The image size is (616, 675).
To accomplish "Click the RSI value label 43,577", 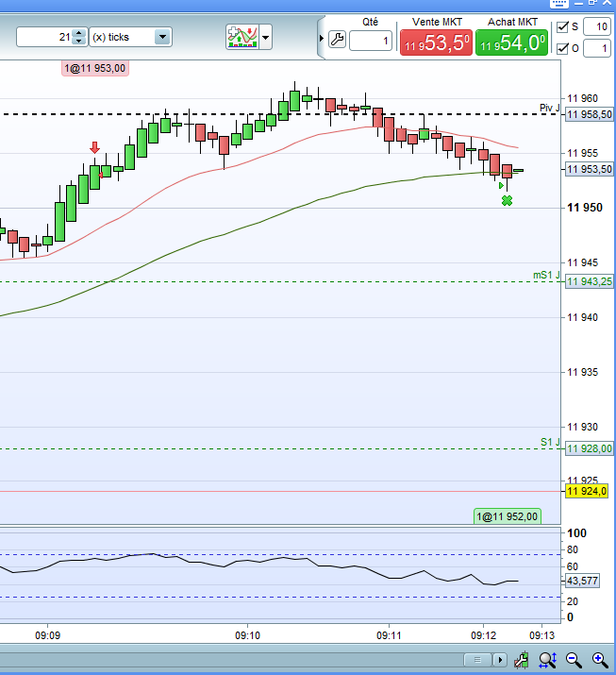I will coord(582,581).
